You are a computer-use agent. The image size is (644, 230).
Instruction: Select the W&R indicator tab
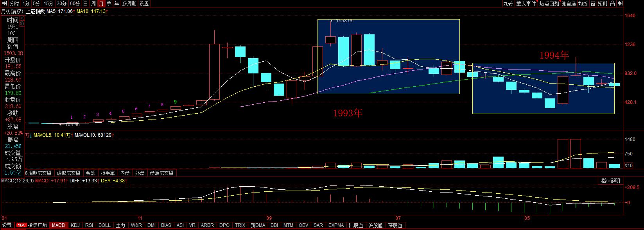136,225
